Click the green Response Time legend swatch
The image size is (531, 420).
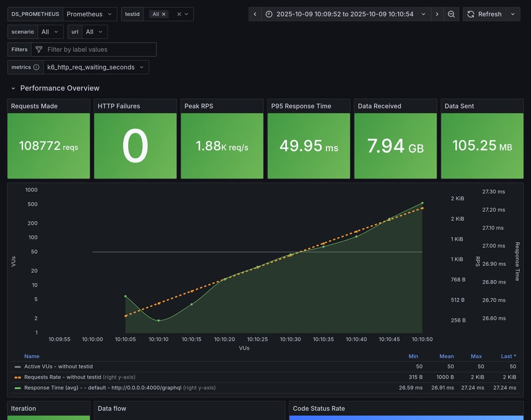(18, 388)
